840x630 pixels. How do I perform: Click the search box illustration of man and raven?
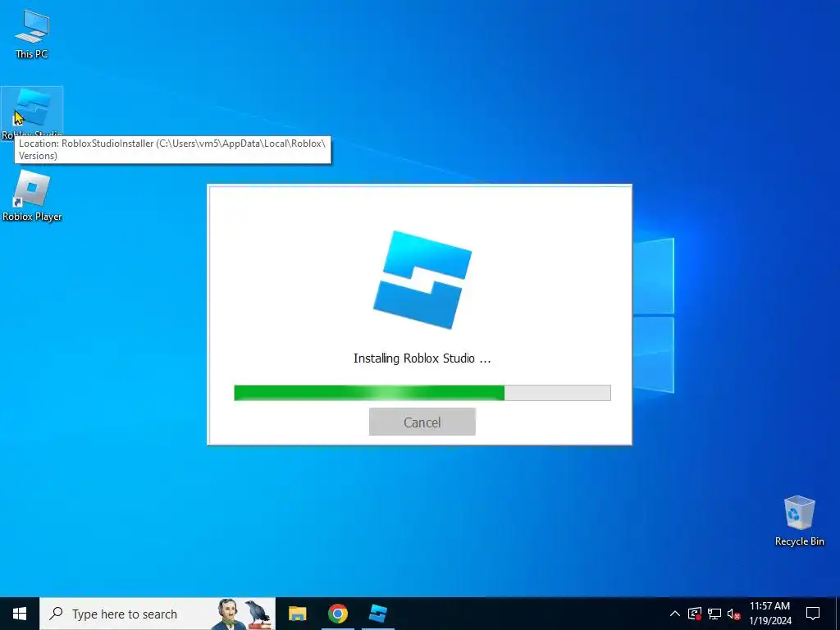click(x=244, y=614)
